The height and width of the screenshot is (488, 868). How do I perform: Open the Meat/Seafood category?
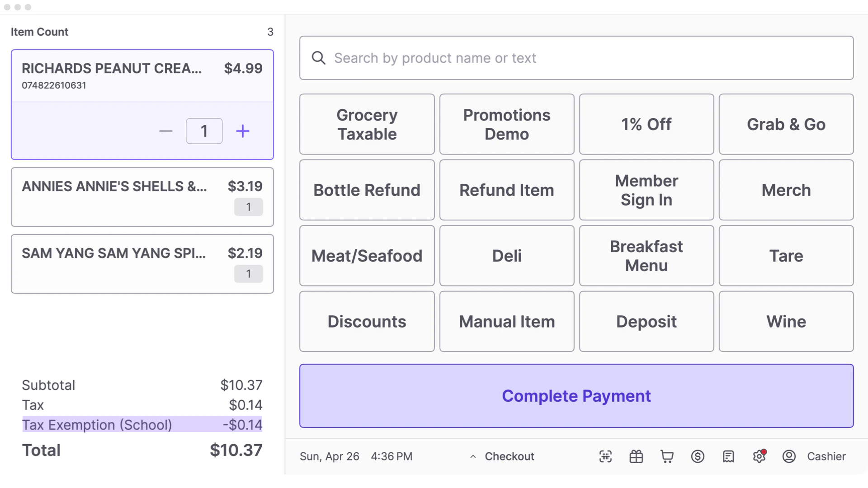pyautogui.click(x=367, y=256)
